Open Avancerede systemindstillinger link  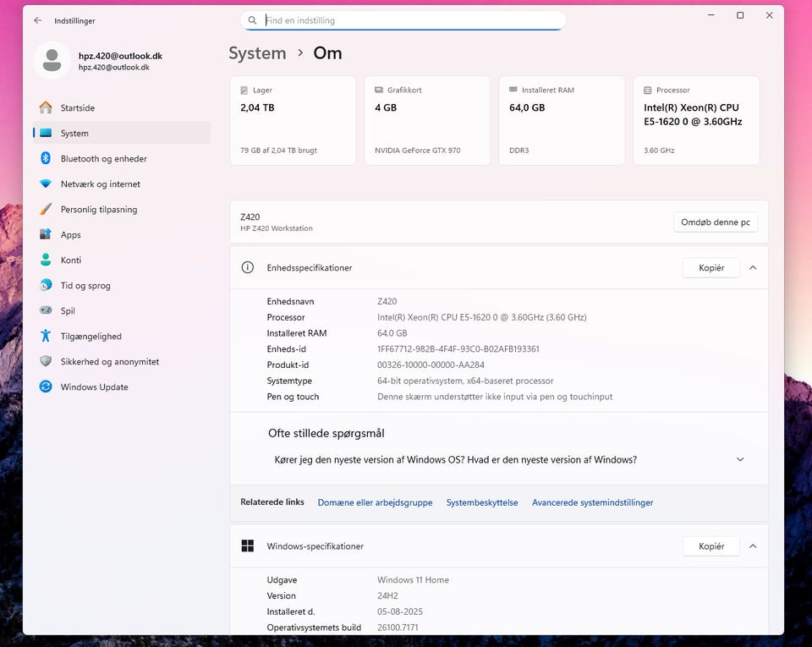click(592, 502)
